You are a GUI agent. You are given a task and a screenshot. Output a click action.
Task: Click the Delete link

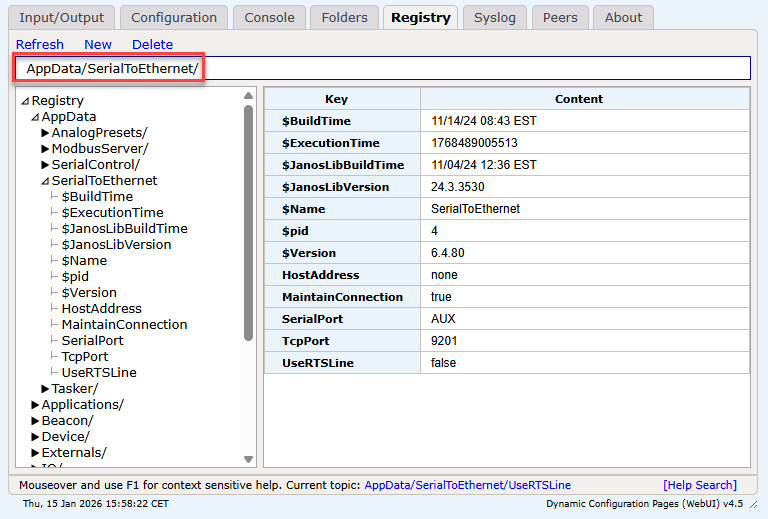coord(152,44)
